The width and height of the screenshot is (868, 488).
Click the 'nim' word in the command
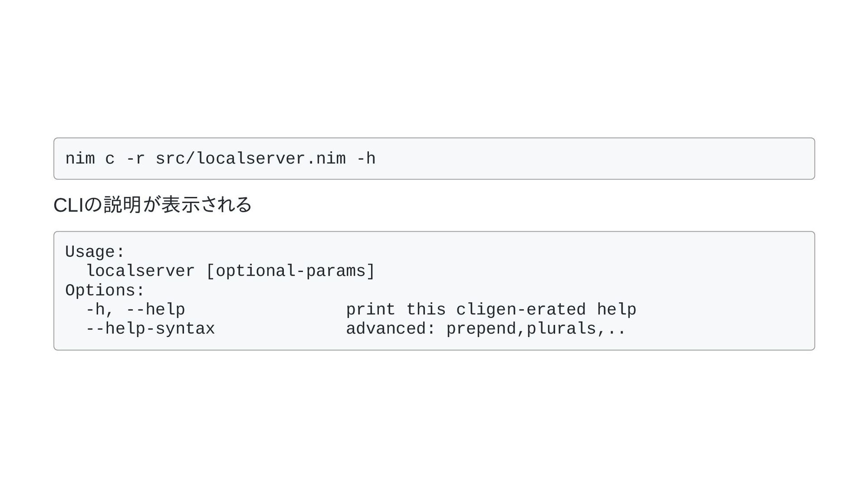[80, 159]
